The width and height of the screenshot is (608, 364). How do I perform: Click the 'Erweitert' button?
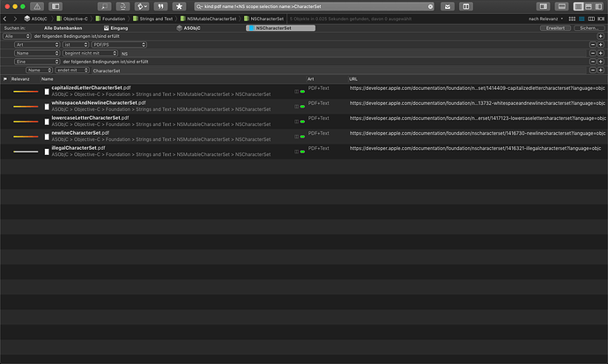pos(555,28)
